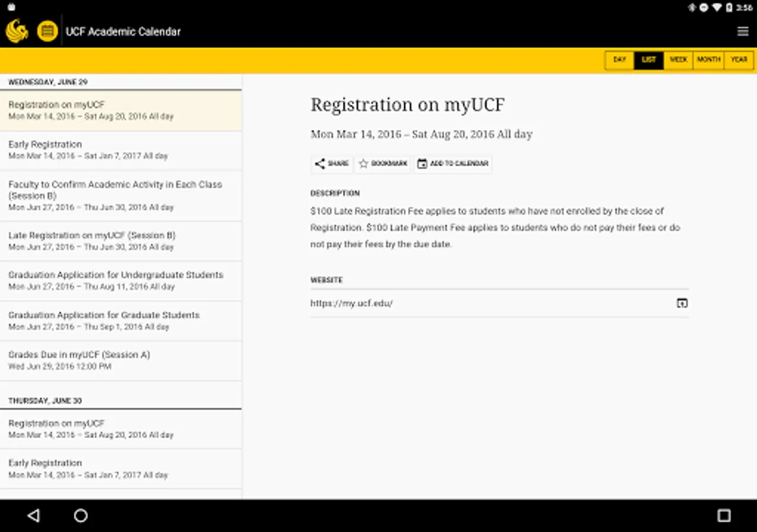Switch to Month view tab
757x532 pixels.
point(709,60)
